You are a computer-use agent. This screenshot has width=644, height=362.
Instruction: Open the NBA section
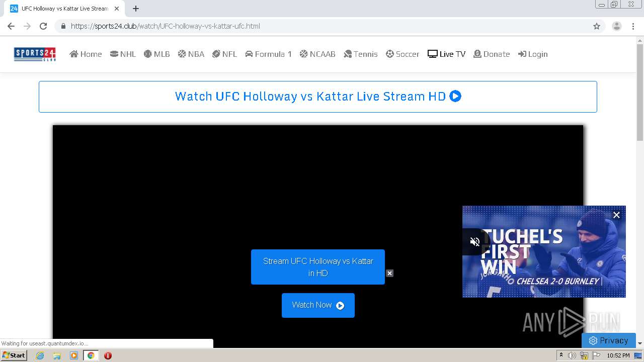pos(191,54)
